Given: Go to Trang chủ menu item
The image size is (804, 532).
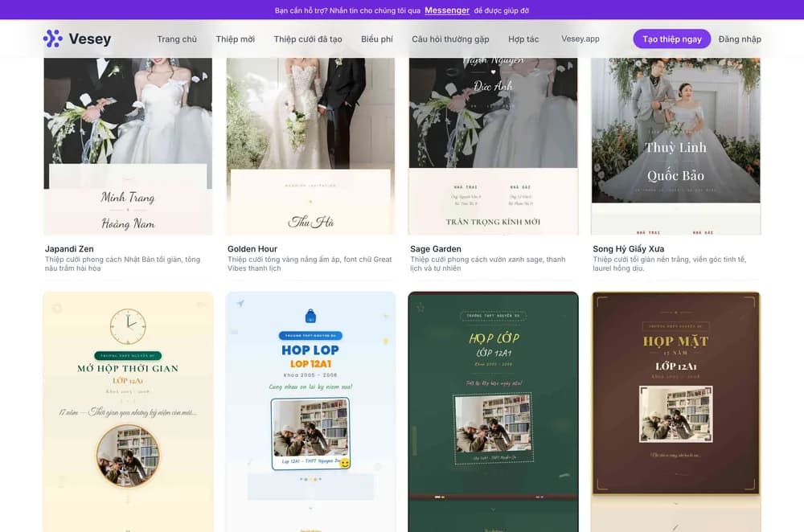Looking at the screenshot, I should click(x=177, y=39).
